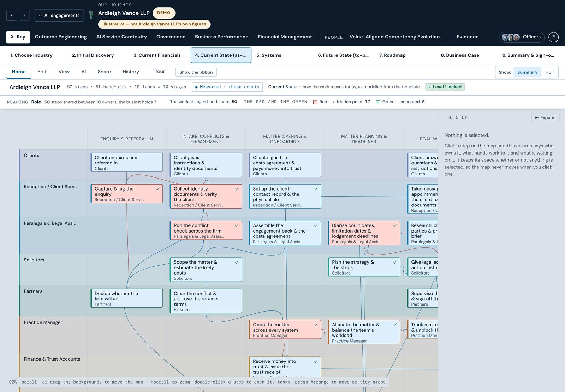Switch Show mode to Full
This screenshot has height=392, width=565.
pyautogui.click(x=550, y=72)
